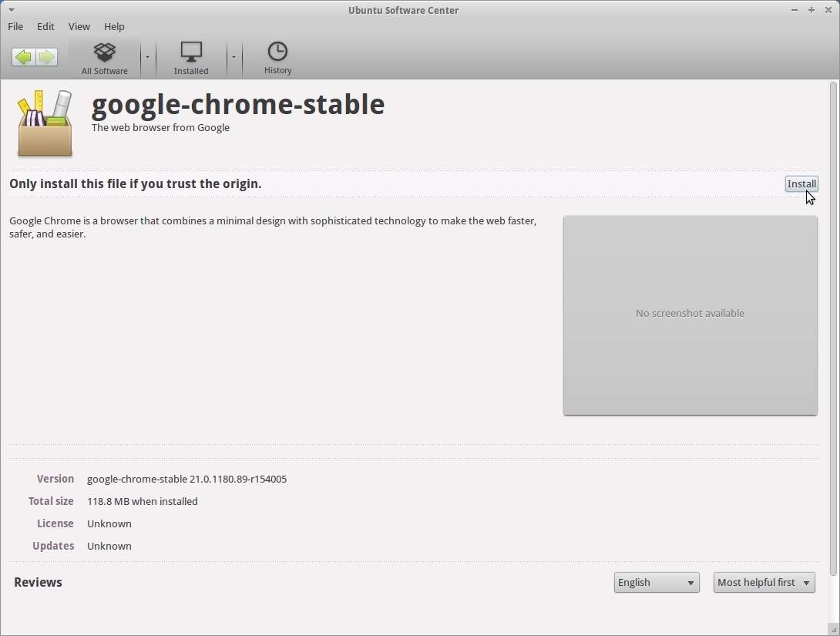Go back with the green left arrow
The image size is (840, 636).
(x=23, y=57)
